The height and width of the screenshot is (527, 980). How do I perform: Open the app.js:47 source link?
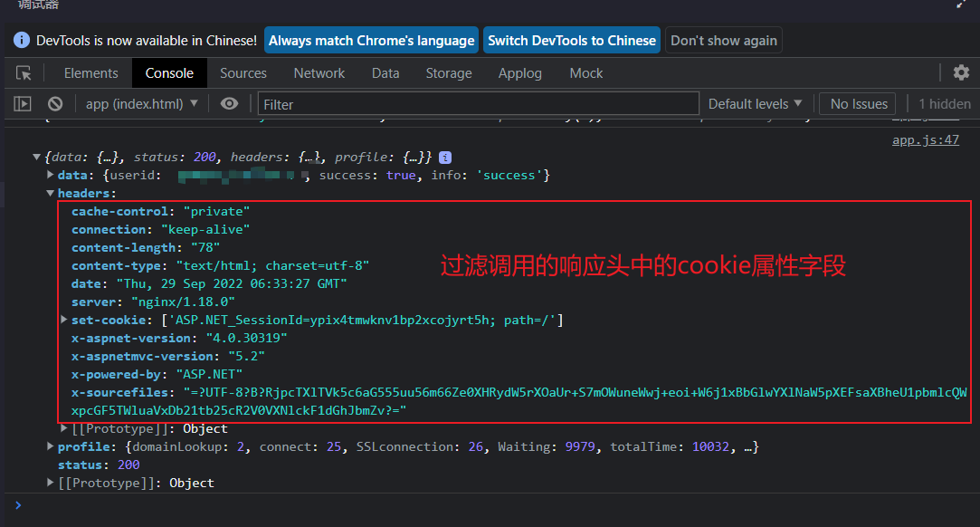pos(926,140)
